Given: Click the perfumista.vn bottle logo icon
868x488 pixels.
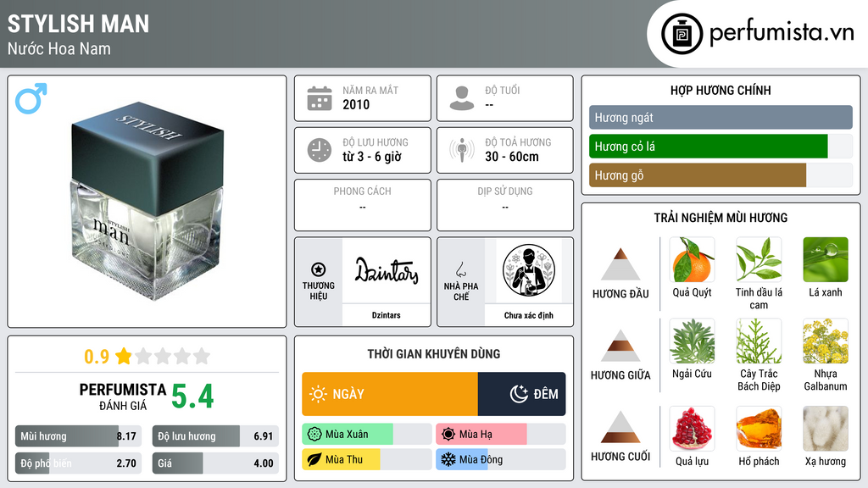Looking at the screenshot, I should tap(682, 34).
